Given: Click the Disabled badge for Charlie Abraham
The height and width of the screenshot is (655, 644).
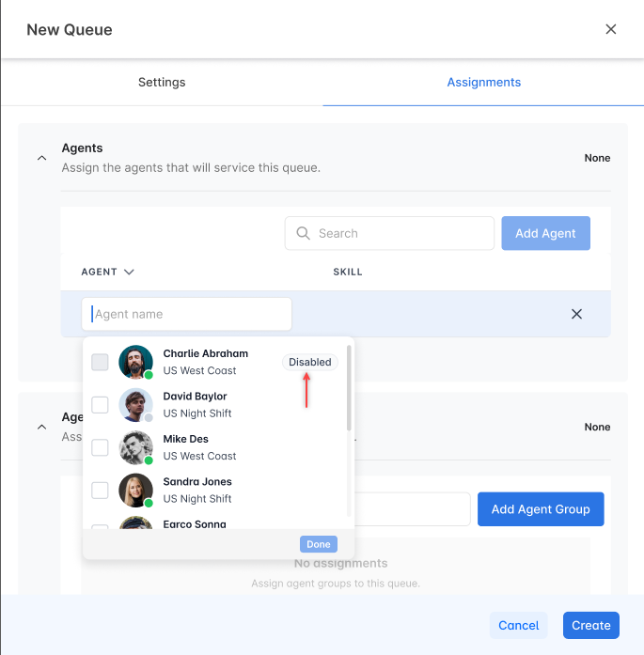Looking at the screenshot, I should [309, 362].
